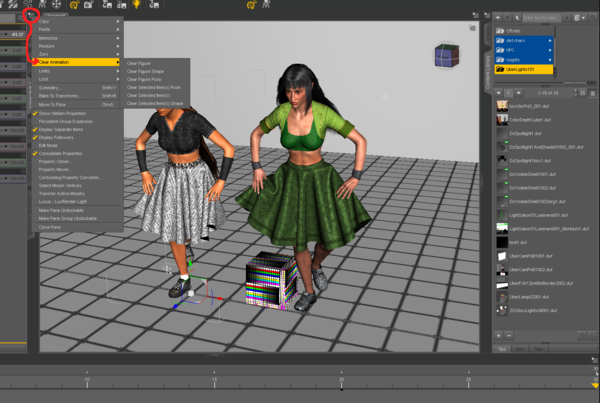Open viewport options icon below pane corner
600x403 pixels.
472,28
